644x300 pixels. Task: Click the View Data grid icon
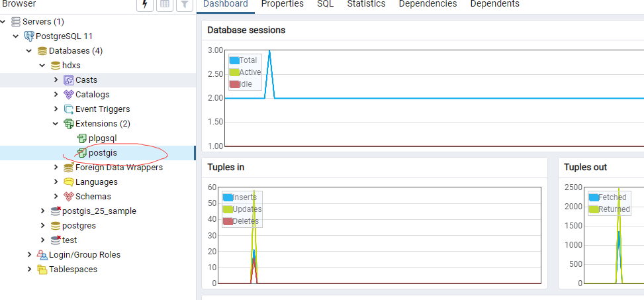point(165,4)
